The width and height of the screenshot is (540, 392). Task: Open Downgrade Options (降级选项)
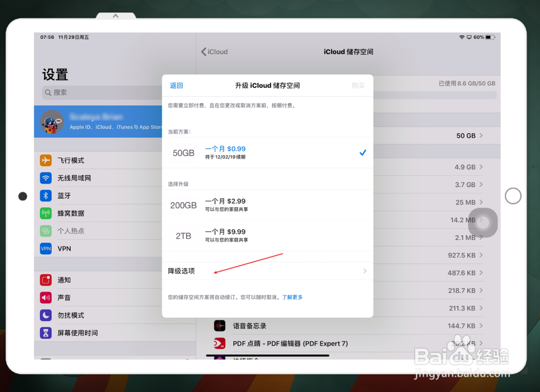pos(268,271)
